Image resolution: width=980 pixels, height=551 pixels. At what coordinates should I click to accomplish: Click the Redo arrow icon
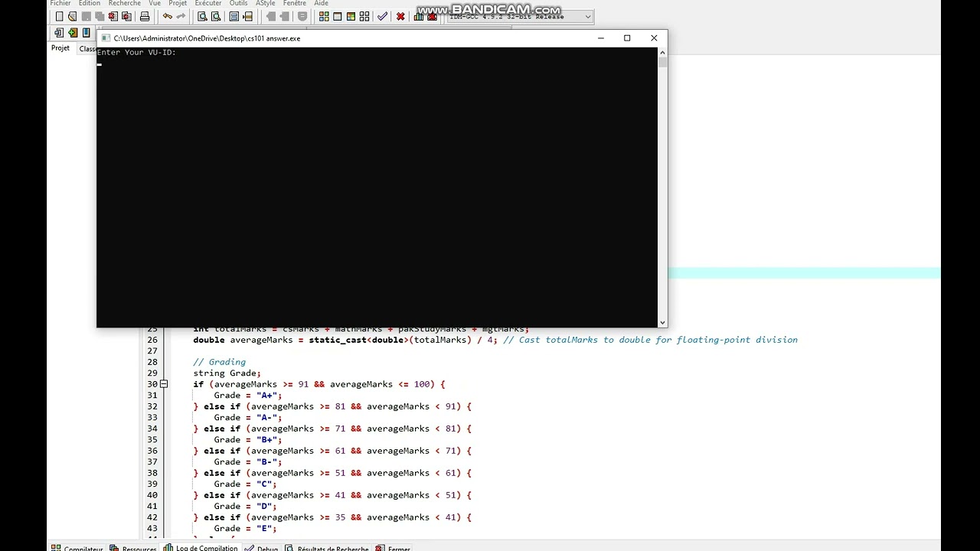181,16
